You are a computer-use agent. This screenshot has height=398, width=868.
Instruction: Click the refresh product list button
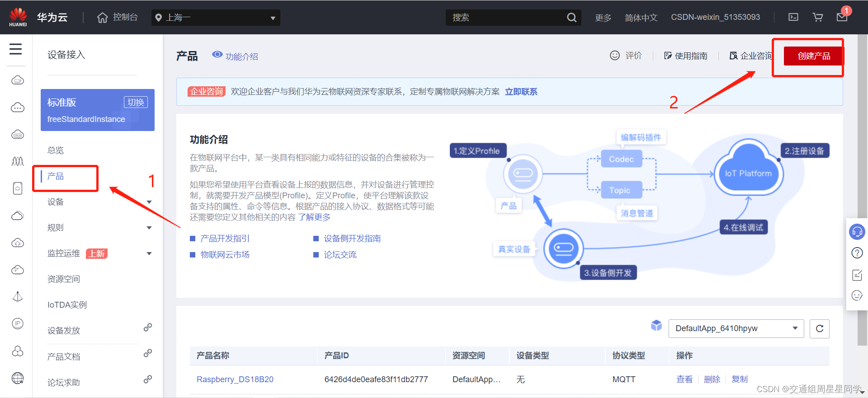tap(820, 328)
